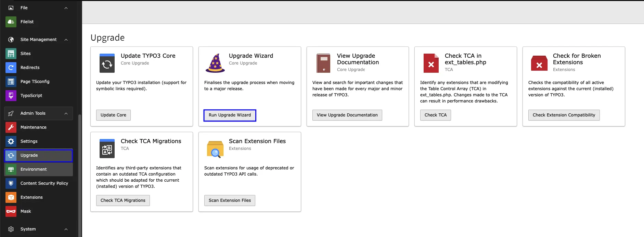
Task: Open the Mask module icon
Action: pos(11,211)
